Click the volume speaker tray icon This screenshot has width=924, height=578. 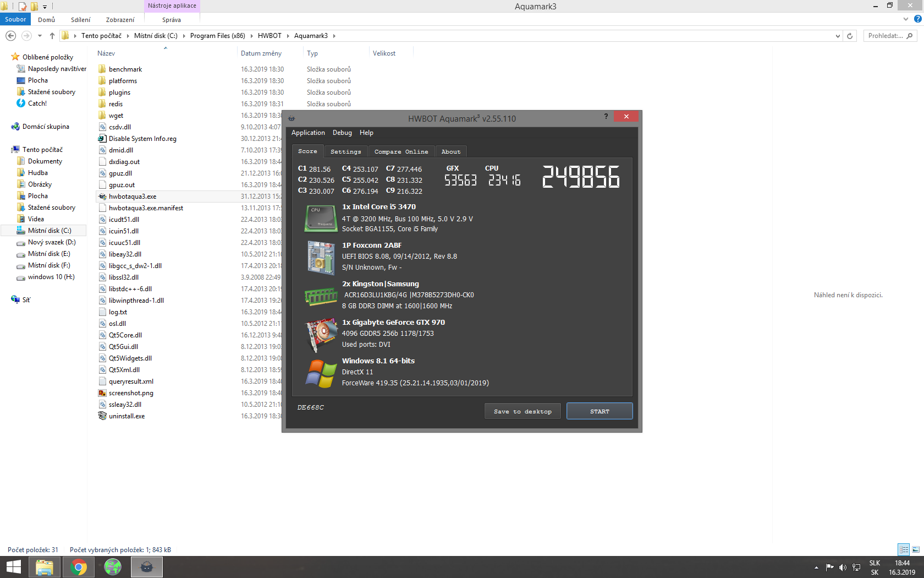[x=843, y=568]
